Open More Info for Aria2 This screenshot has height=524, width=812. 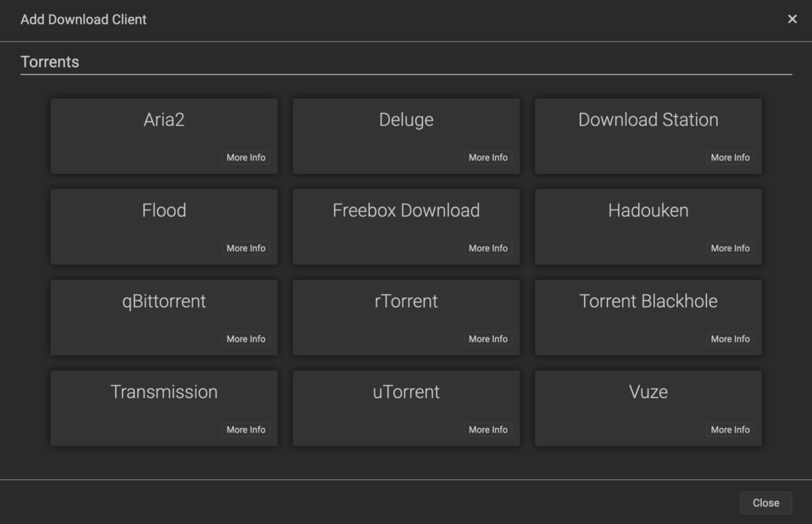tap(246, 158)
